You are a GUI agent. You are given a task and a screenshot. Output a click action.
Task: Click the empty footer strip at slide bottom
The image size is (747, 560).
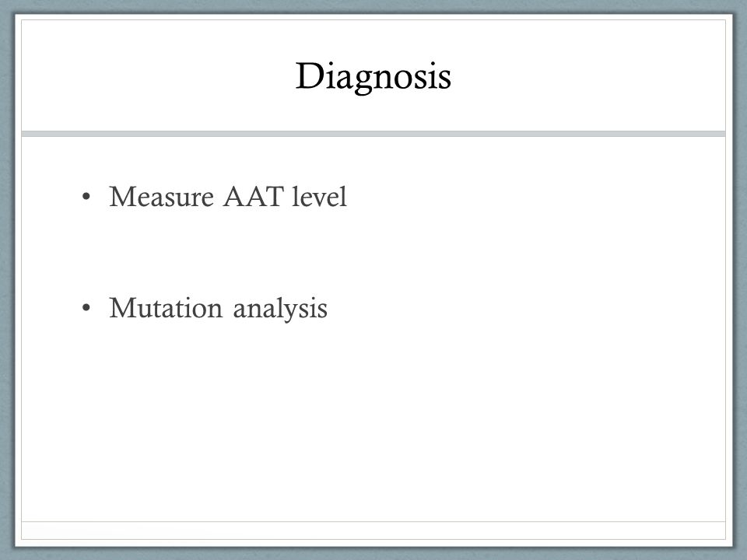coord(373,530)
